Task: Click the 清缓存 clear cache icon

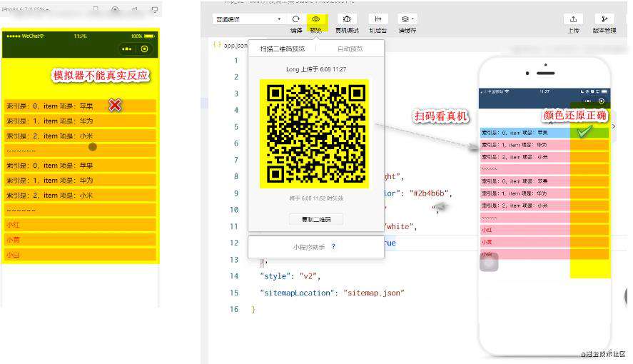Action: [405, 19]
